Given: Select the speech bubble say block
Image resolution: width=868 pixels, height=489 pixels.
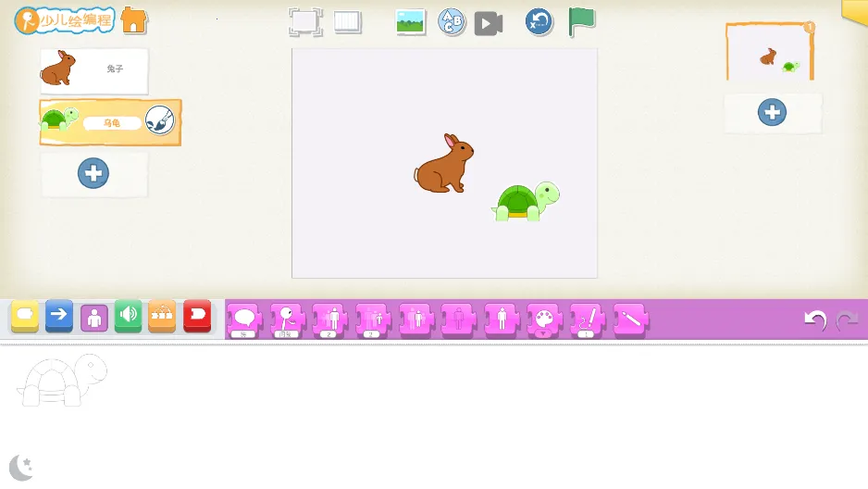Looking at the screenshot, I should (244, 320).
